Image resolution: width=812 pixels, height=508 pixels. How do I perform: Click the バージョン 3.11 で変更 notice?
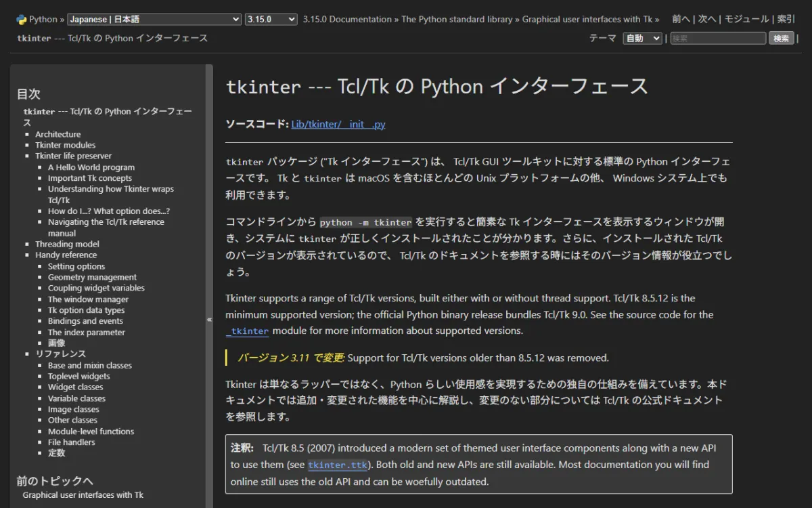click(291, 358)
